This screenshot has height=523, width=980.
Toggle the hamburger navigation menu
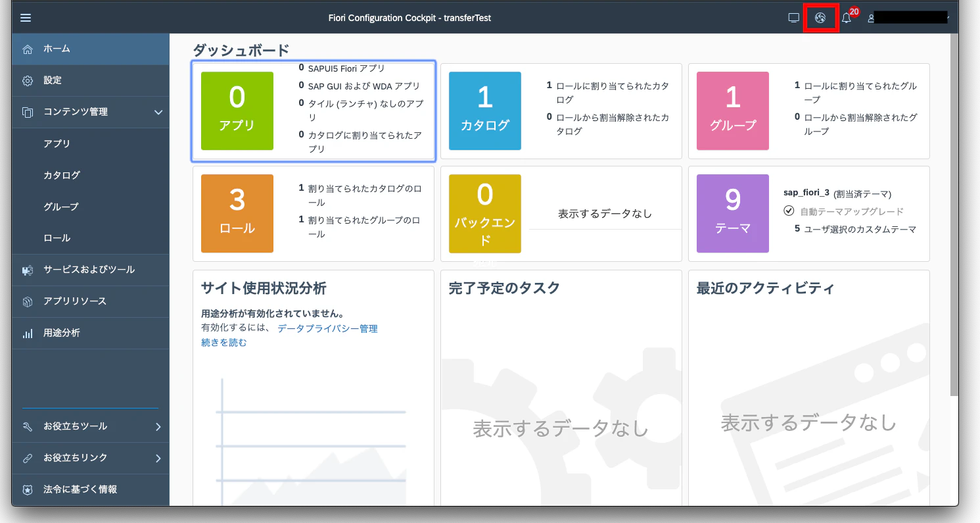point(26,18)
